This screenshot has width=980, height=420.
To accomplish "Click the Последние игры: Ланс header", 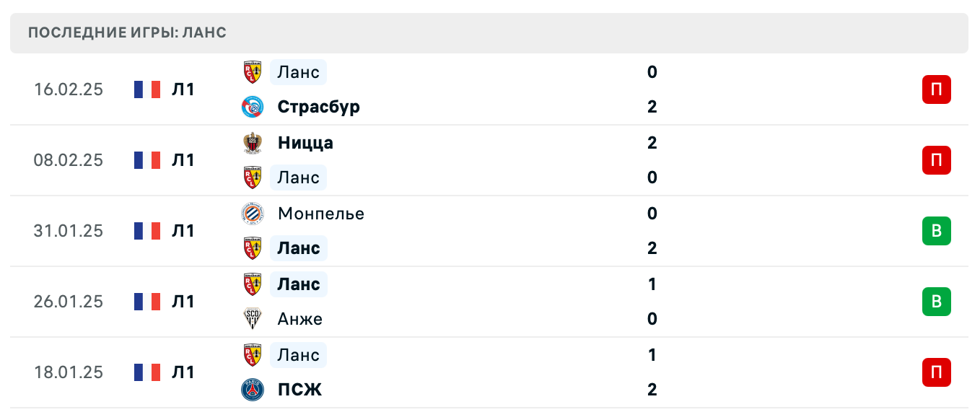I will 127,33.
